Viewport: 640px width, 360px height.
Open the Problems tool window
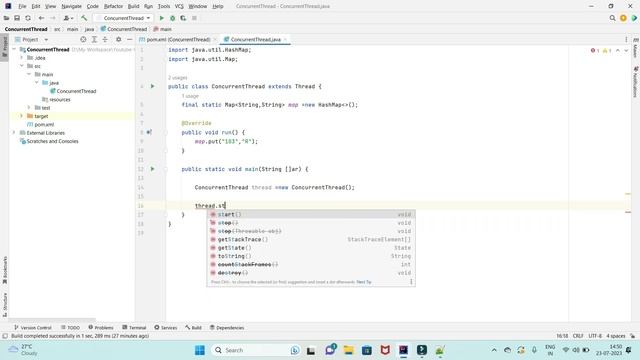click(101, 328)
